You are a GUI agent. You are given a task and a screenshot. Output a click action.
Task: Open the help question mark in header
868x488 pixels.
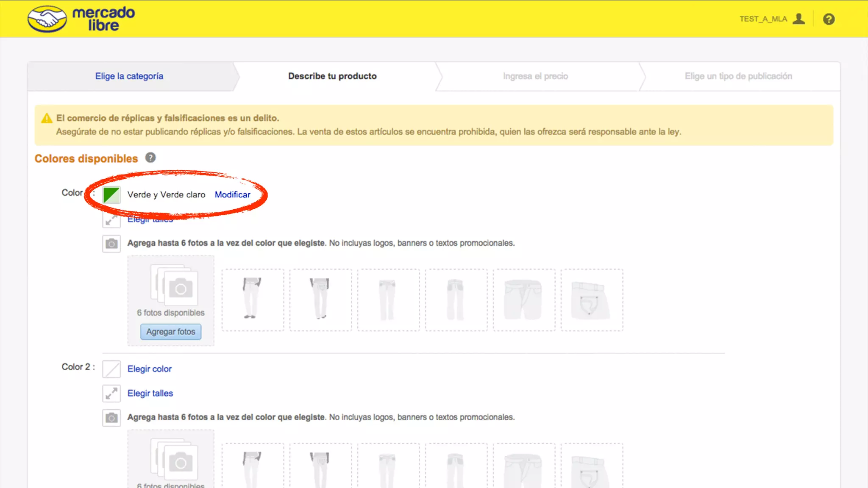(x=829, y=19)
